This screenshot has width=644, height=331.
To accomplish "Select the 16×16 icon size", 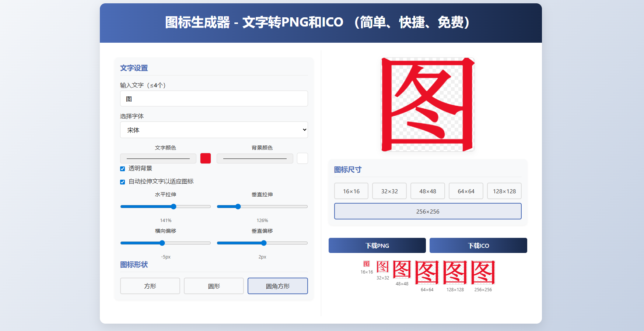I will [351, 191].
